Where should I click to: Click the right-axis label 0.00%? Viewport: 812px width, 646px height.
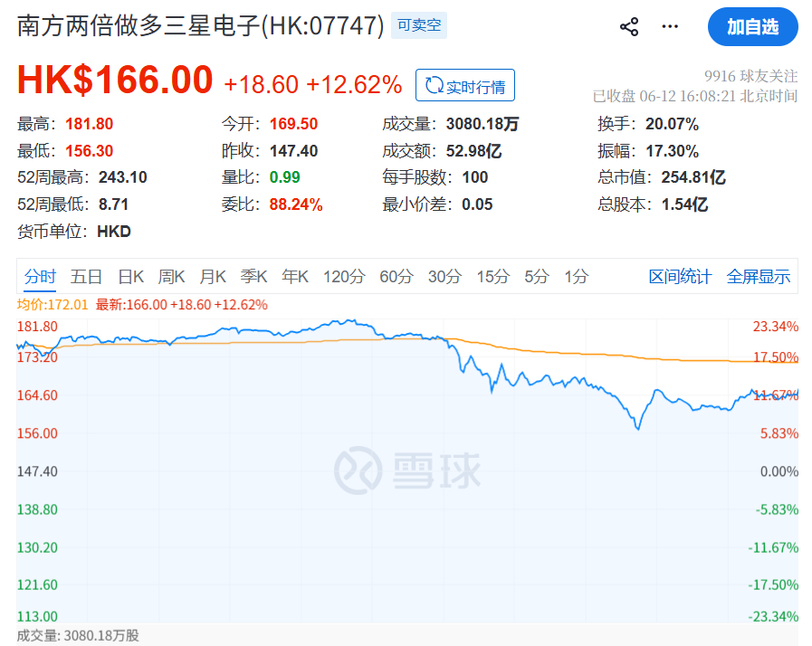click(x=779, y=471)
